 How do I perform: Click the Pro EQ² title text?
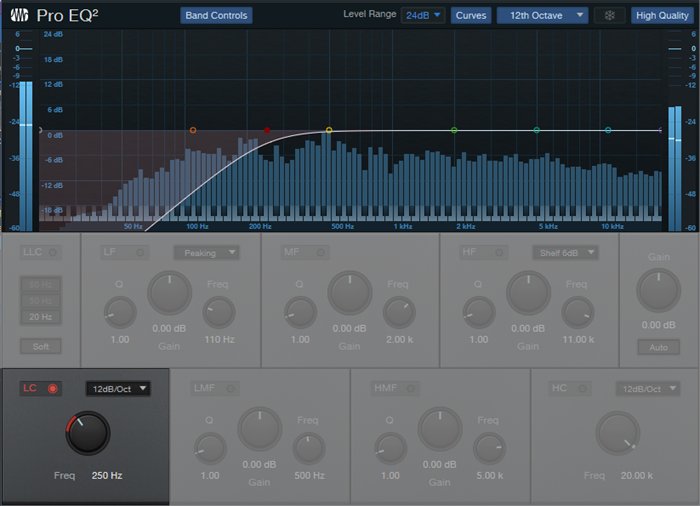tap(67, 16)
